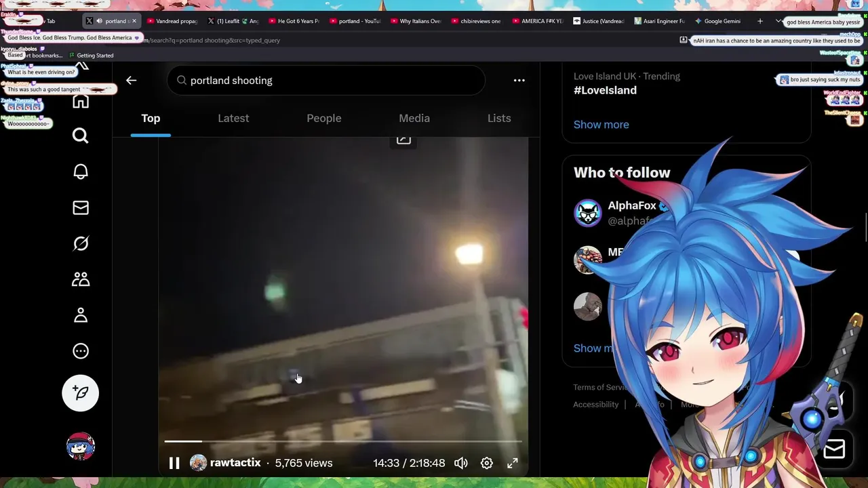Open the #LoveIsland trending topic
This screenshot has width=868, height=488.
(605, 90)
